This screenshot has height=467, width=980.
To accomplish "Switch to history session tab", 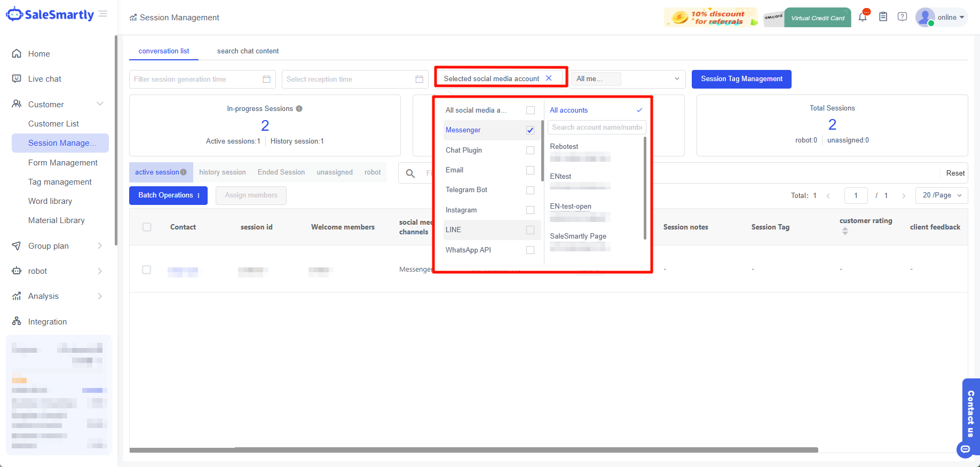I will (x=222, y=172).
